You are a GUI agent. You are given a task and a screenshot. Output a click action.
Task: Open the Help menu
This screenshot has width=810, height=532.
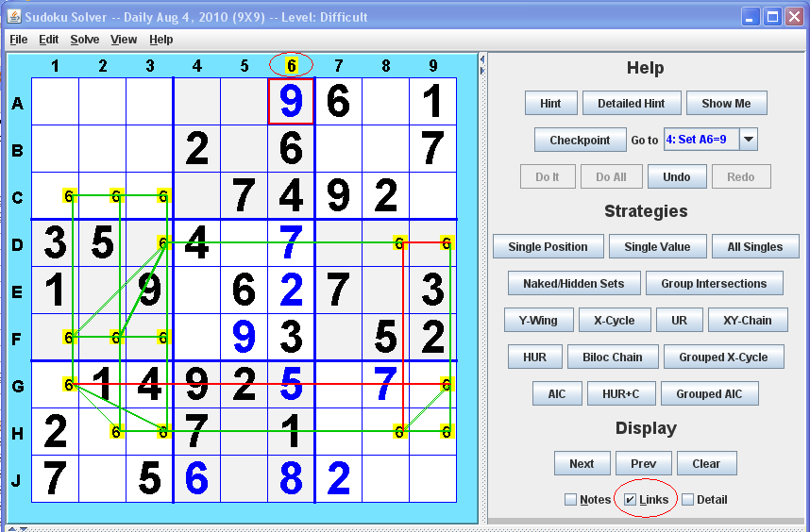161,40
